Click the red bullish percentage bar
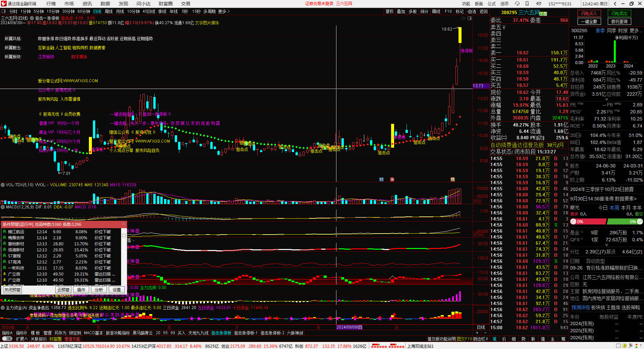 click(x=588, y=221)
